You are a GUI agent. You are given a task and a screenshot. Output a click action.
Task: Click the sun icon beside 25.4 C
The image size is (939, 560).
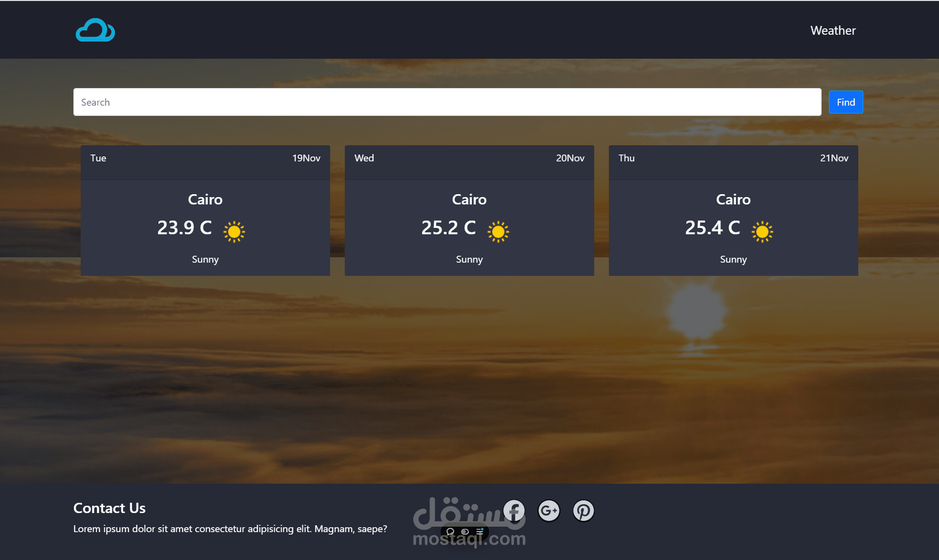coord(762,231)
